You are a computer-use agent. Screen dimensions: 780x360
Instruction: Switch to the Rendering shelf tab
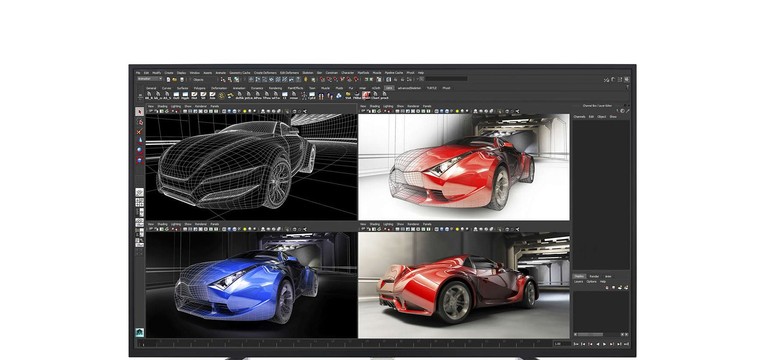[276, 88]
